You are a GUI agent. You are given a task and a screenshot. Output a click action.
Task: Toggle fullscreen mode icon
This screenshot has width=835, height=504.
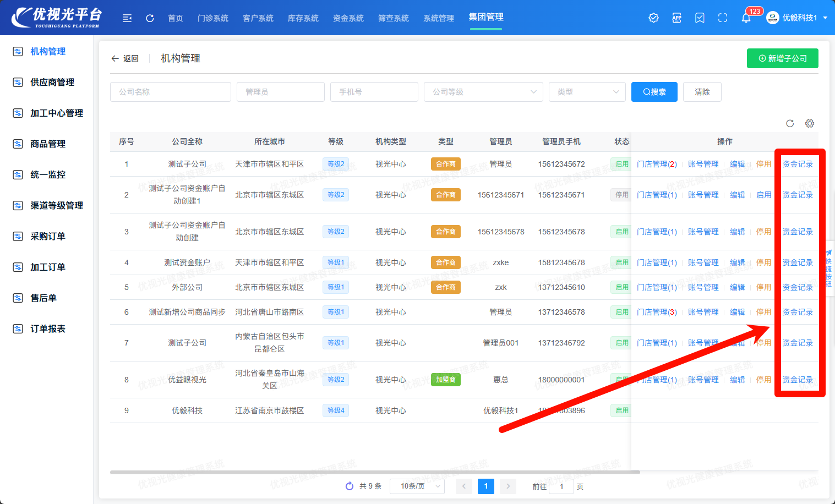723,18
